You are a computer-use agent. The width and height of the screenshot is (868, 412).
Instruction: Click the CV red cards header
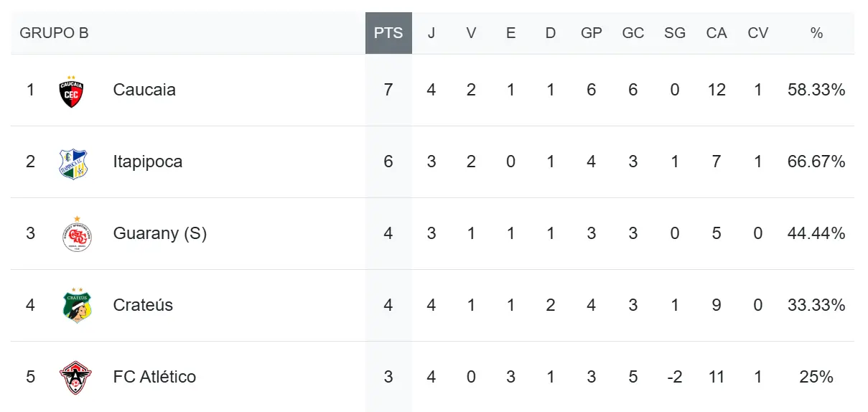pos(758,33)
